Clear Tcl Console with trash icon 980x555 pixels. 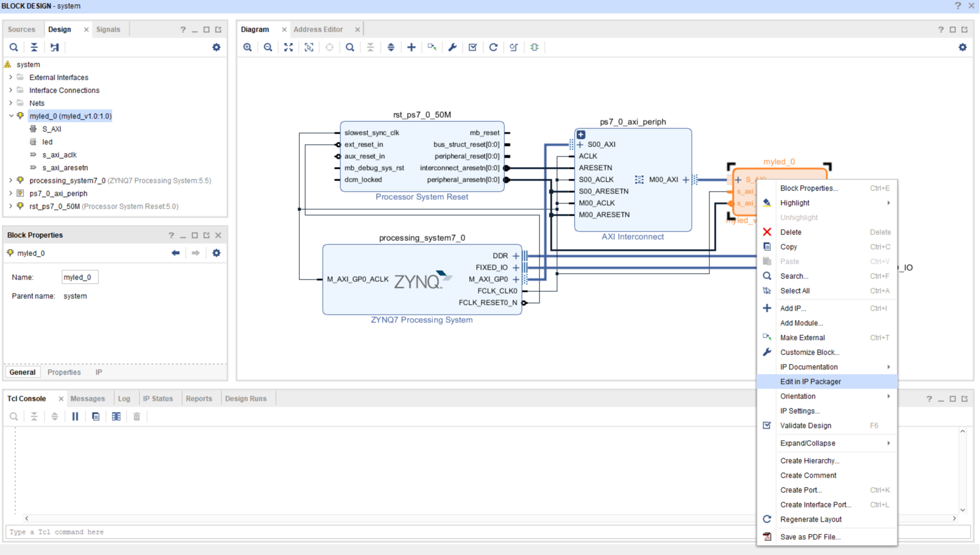[137, 417]
